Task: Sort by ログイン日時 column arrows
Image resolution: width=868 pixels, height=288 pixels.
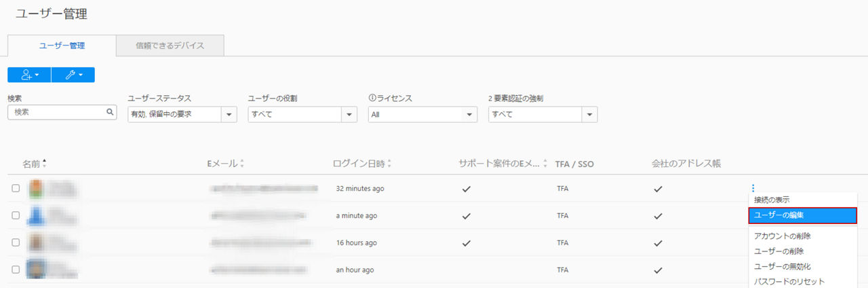Action: click(x=389, y=164)
